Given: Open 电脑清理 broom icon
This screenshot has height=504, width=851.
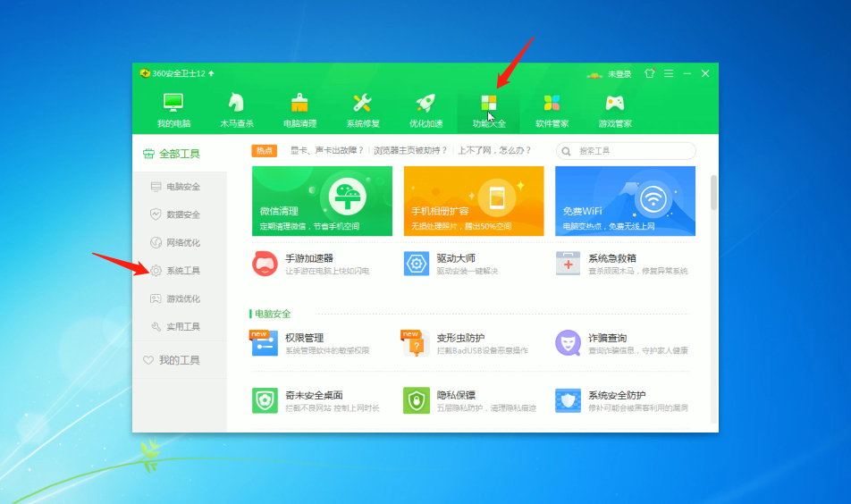Looking at the screenshot, I should [x=299, y=102].
